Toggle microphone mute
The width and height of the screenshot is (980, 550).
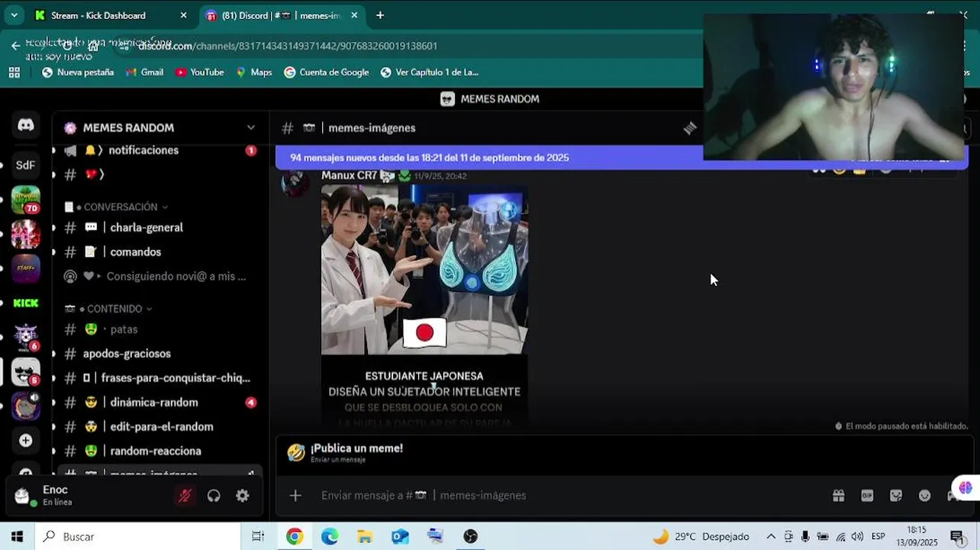185,496
